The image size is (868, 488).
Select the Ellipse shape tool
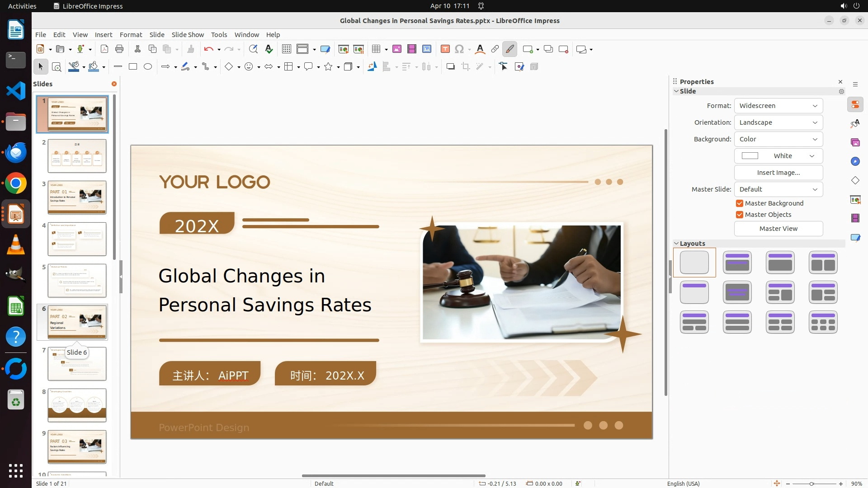click(x=148, y=67)
